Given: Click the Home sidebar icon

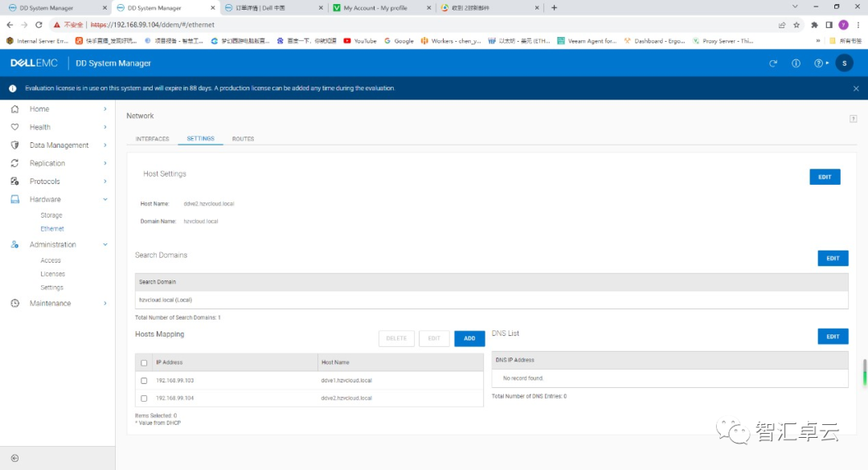Looking at the screenshot, I should [x=15, y=109].
